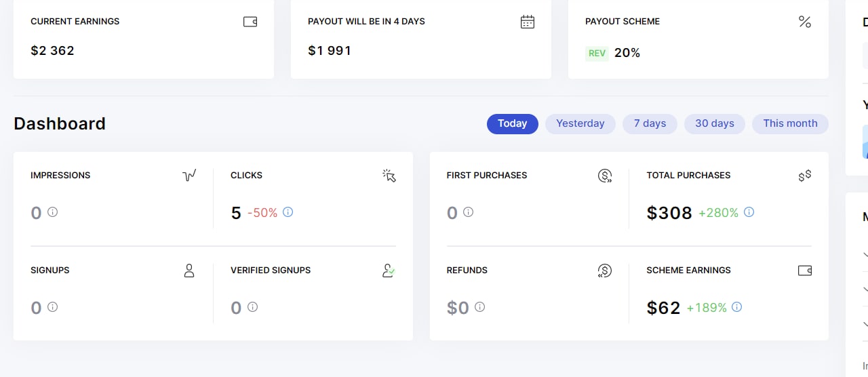Click the Refunds dollar-return icon
The height and width of the screenshot is (377, 868).
(x=605, y=271)
